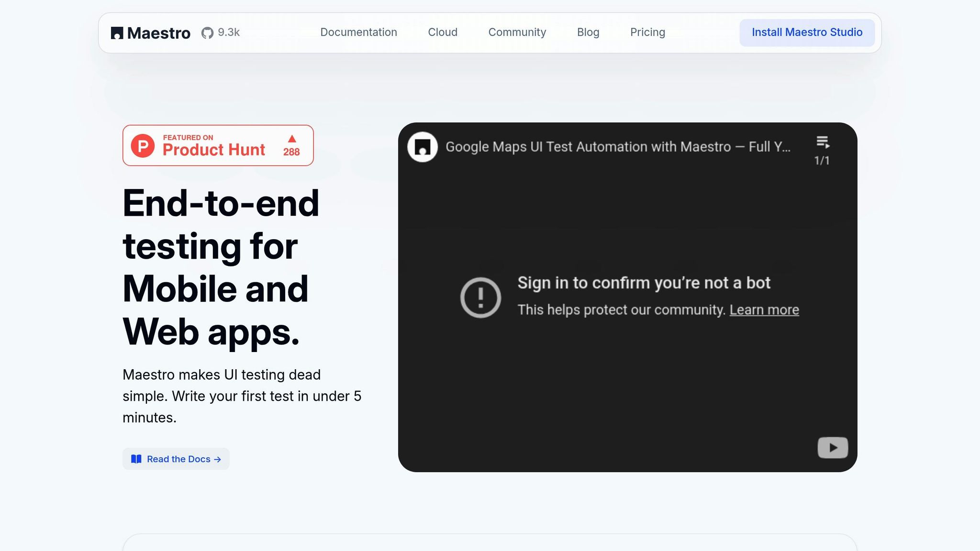Follow the Learn more link
The width and height of the screenshot is (980, 551).
click(x=764, y=310)
